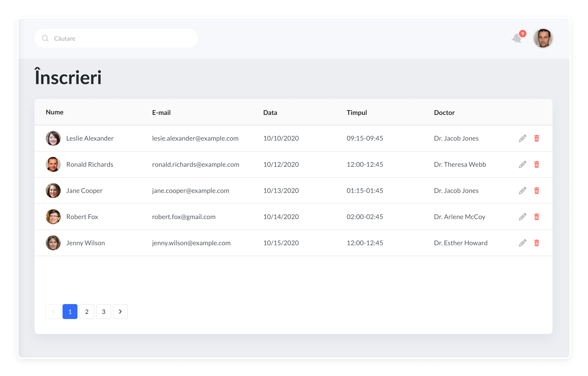Screen dimensions: 588x376
Task: Click the edit icon for Jane Cooper
Action: [522, 190]
